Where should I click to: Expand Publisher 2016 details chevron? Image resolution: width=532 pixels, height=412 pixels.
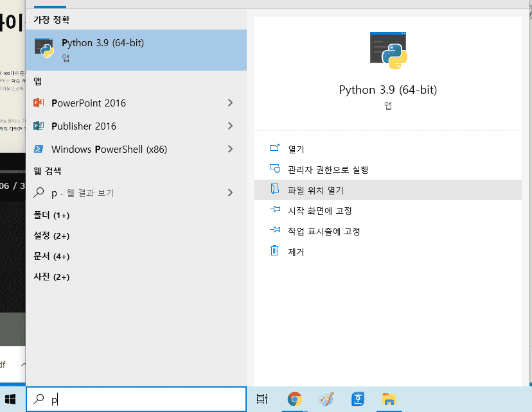231,126
